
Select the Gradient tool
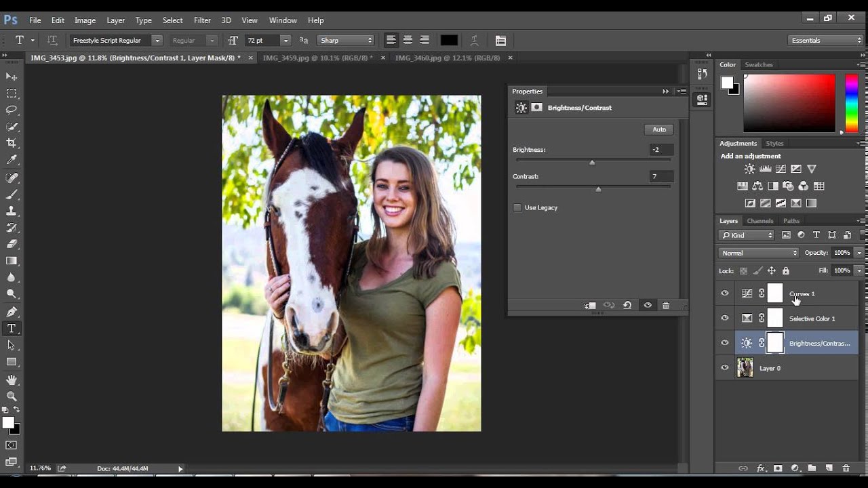pyautogui.click(x=12, y=261)
